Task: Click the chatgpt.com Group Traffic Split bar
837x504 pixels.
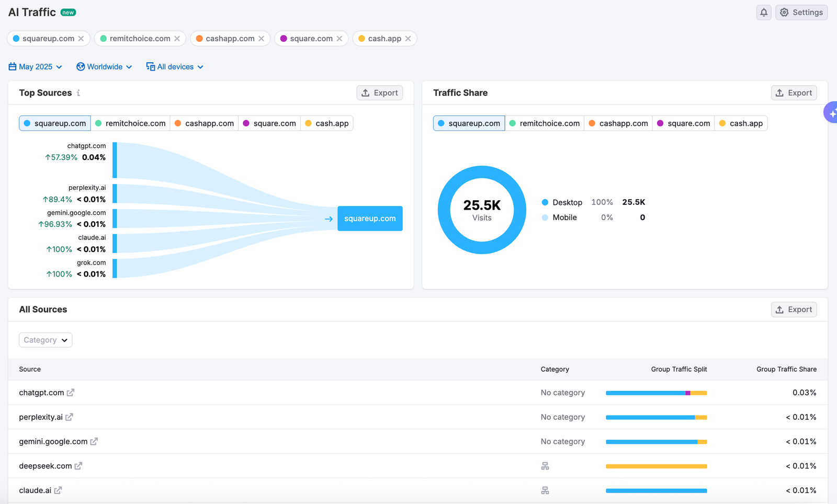Action: pos(656,393)
